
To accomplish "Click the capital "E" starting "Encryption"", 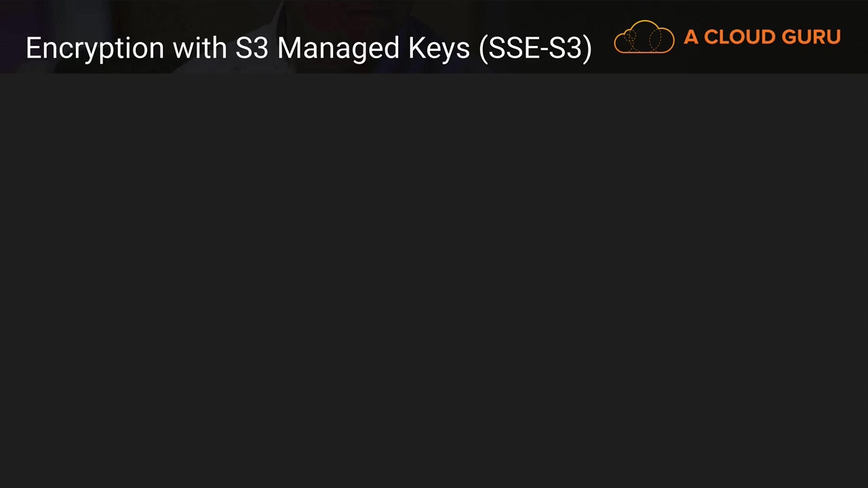I will tap(33, 48).
